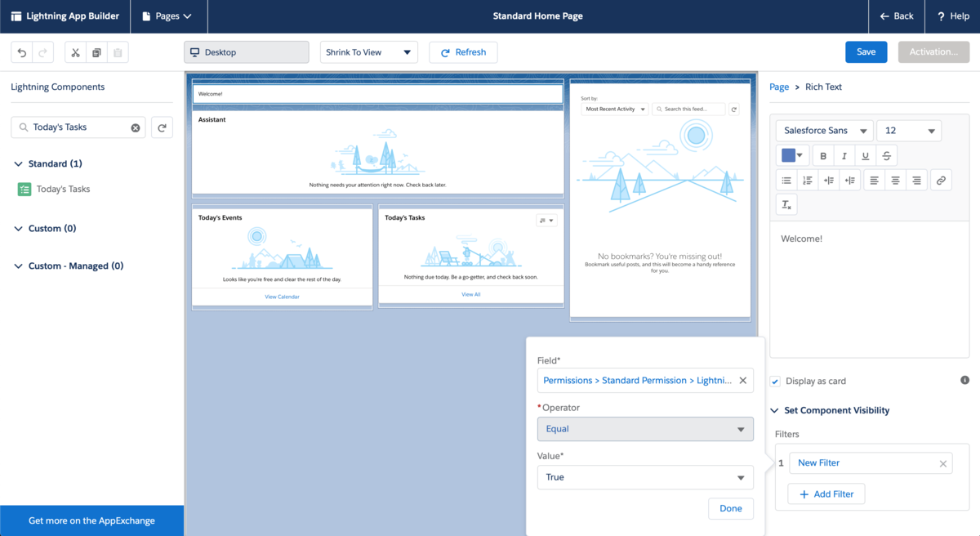Remove the New Filter entry
The width and height of the screenshot is (980, 536).
click(942, 463)
